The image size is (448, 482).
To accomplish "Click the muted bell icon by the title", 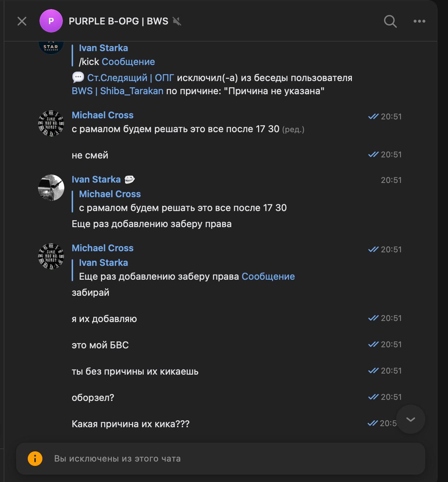I will 177,21.
